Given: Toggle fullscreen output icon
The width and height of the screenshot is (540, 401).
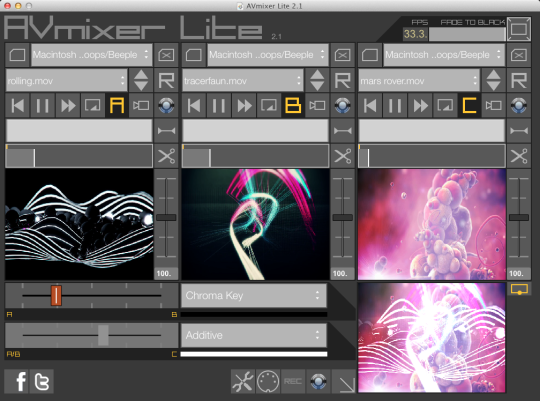Looking at the screenshot, I should click(519, 29).
